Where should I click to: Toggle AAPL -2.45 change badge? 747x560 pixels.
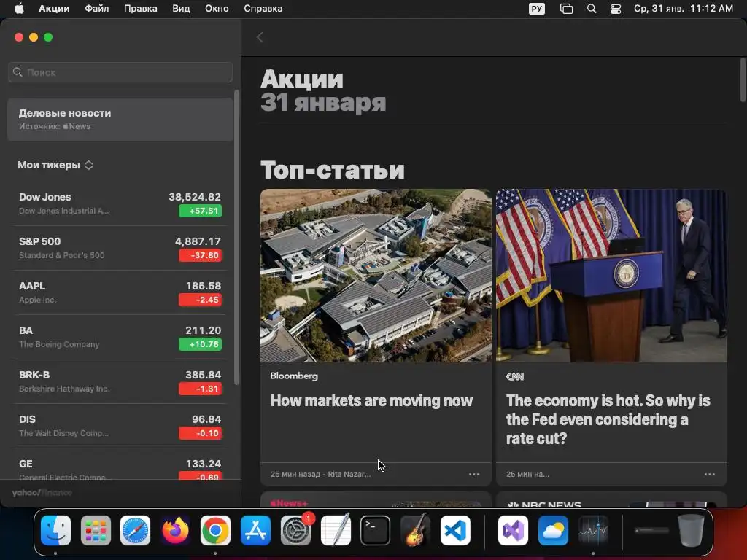[200, 300]
